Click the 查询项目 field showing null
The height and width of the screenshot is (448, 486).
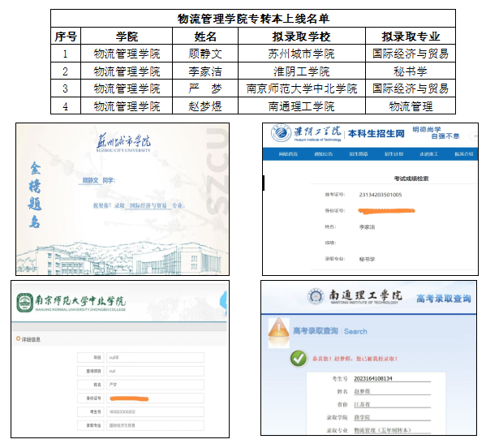tap(155, 371)
